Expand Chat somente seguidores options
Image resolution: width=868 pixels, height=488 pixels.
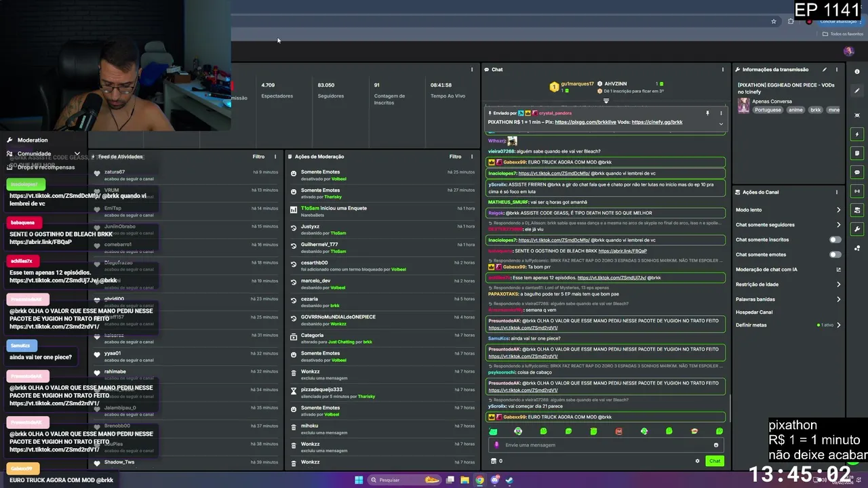pos(838,224)
